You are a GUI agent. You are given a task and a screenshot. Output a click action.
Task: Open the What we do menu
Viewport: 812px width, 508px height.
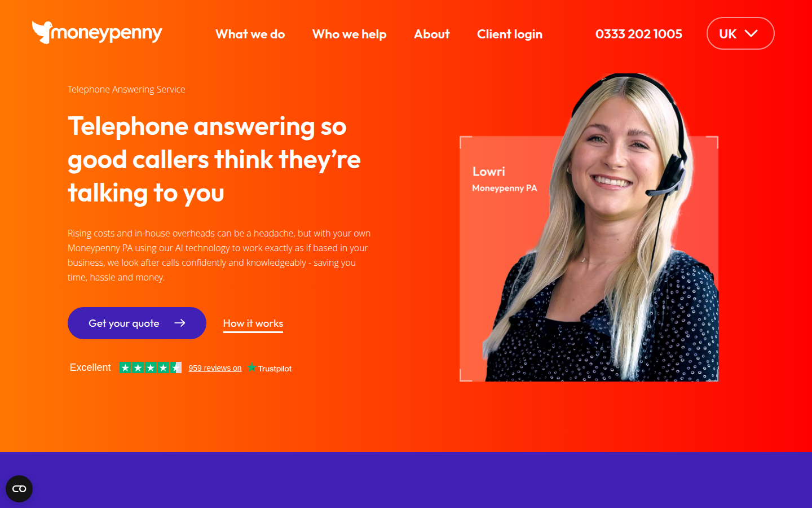(250, 34)
